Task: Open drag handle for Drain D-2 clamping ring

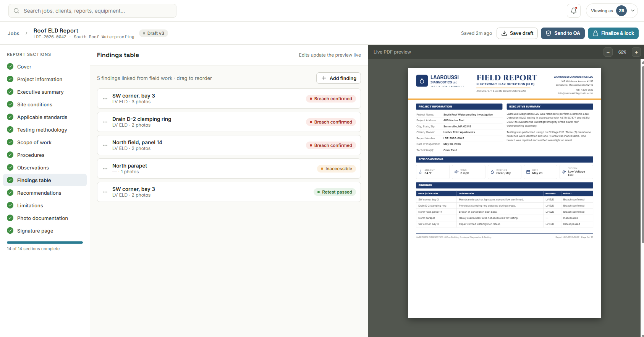Action: [x=105, y=122]
